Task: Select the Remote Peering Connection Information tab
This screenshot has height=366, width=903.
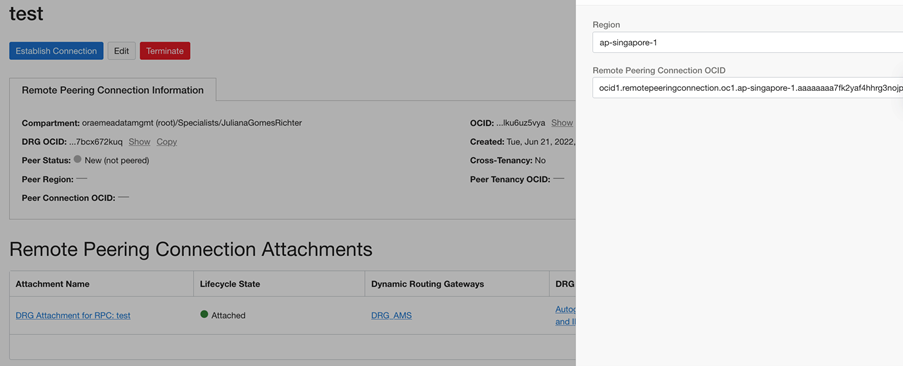Action: coord(113,90)
